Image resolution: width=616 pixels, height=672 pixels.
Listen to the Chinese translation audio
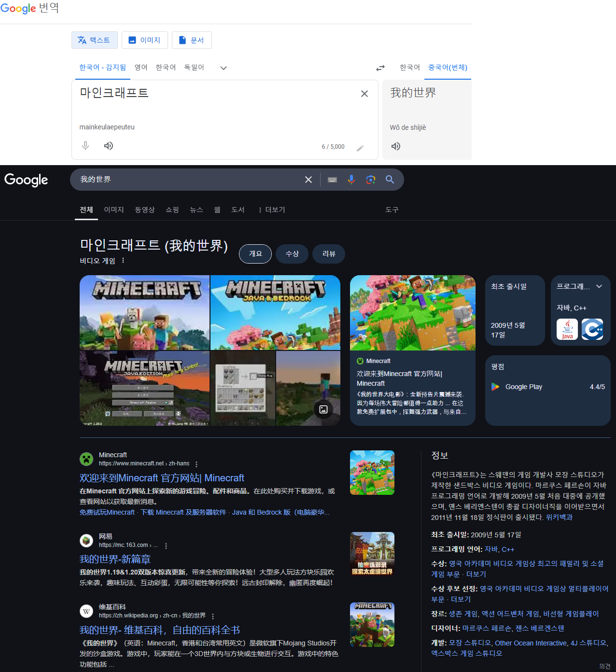396,146
